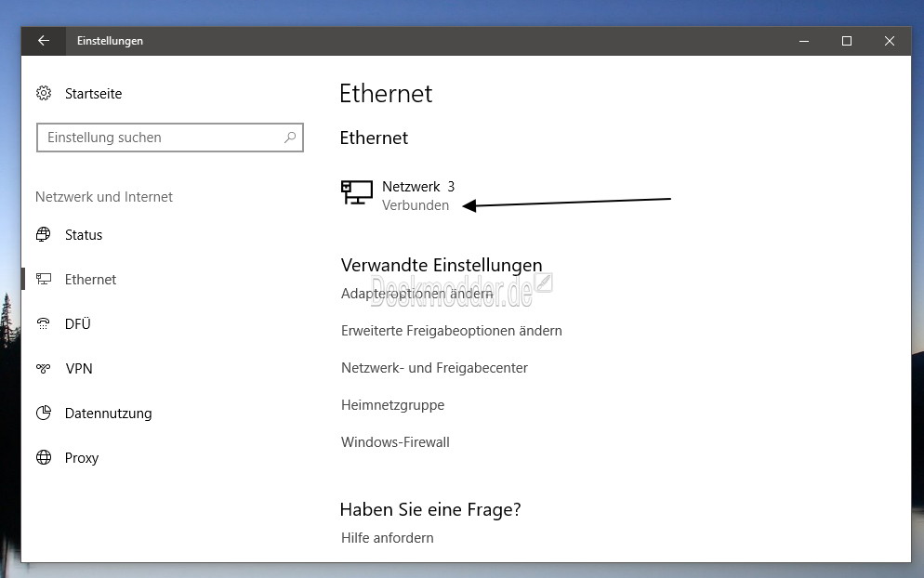The height and width of the screenshot is (578, 924).
Task: Click the Ethernet monitor icon in sidebar
Action: coord(43,280)
